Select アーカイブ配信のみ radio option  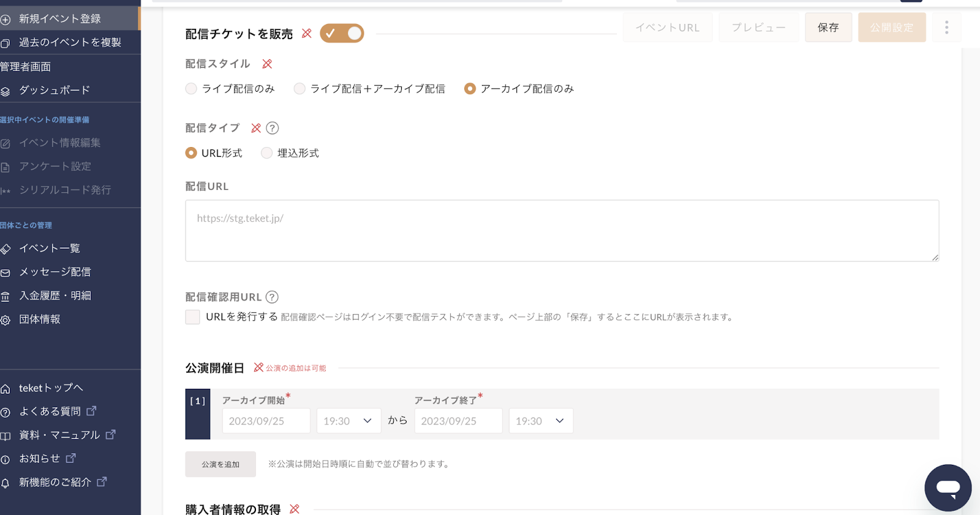click(470, 89)
